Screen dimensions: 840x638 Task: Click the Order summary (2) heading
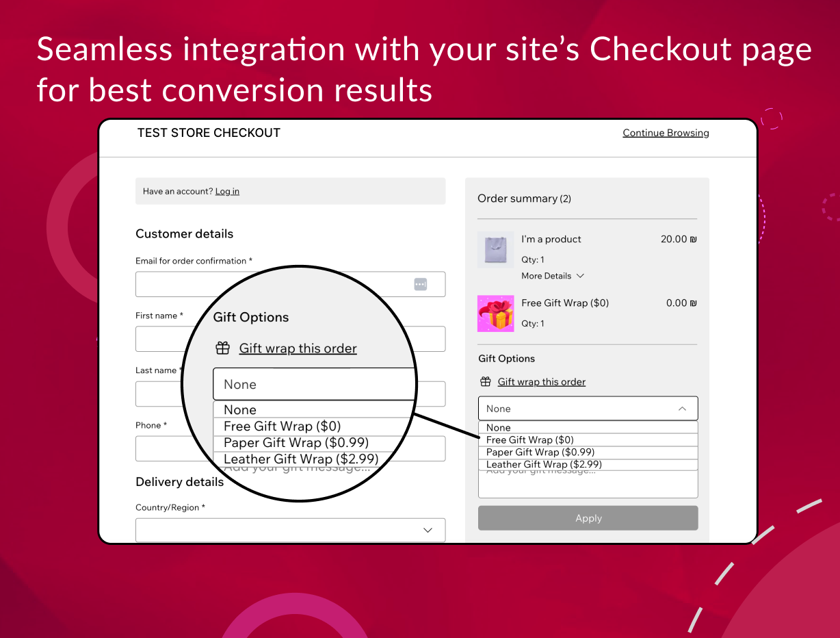point(525,199)
